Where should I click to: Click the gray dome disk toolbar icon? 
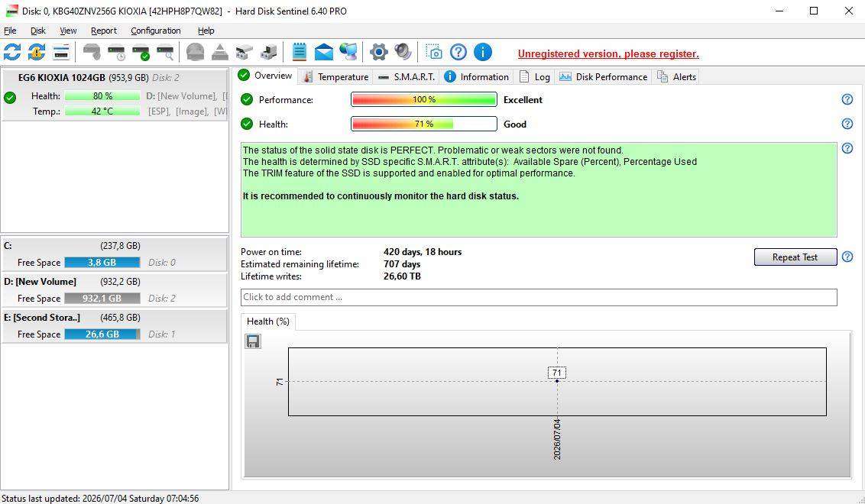[x=196, y=53]
